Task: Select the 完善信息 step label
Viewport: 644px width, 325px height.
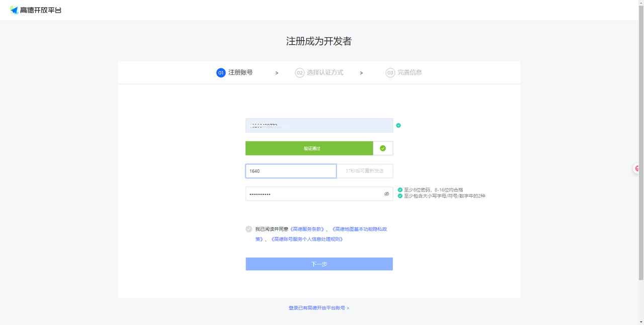Action: tap(410, 72)
